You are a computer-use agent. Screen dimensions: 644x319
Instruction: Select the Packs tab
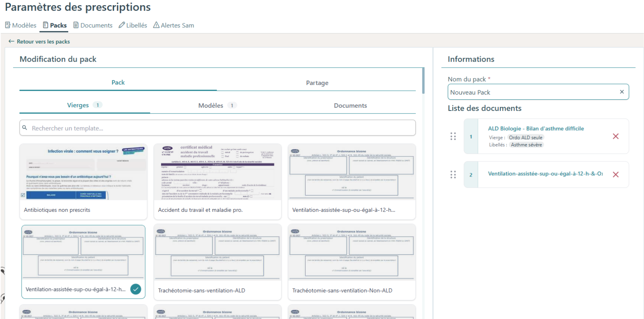click(x=55, y=25)
